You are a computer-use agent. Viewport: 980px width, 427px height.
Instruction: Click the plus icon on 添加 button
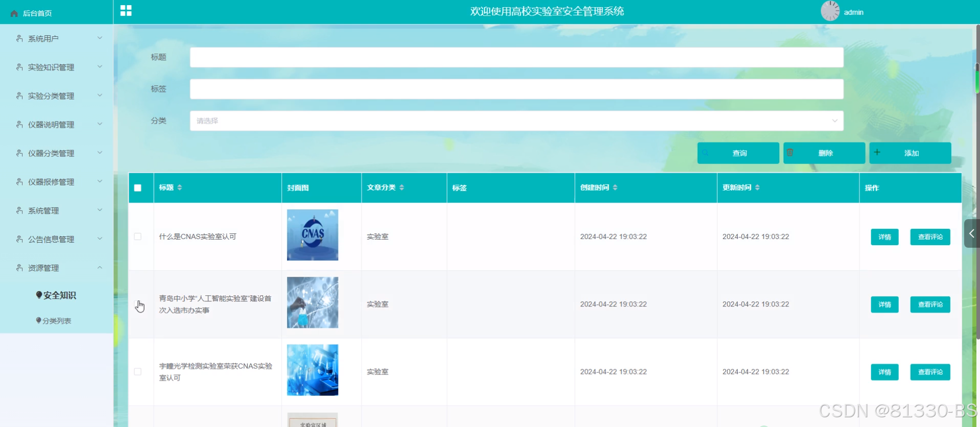point(877,152)
